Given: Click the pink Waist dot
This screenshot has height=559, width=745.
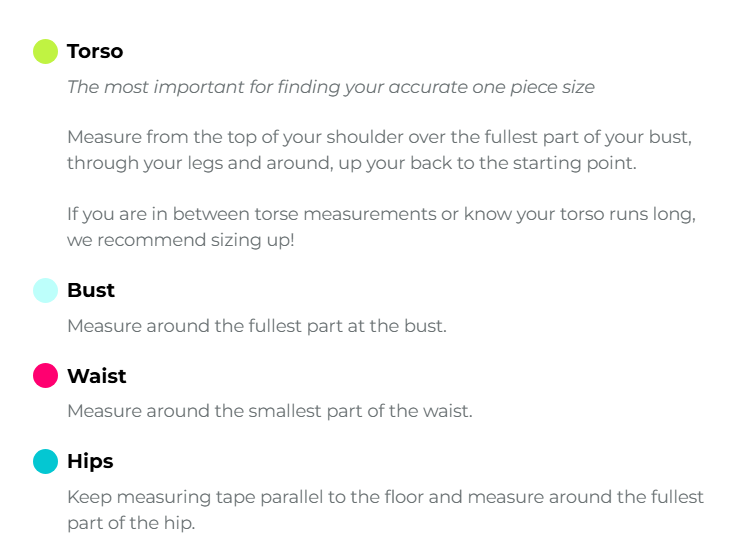Looking at the screenshot, I should coord(46,376).
